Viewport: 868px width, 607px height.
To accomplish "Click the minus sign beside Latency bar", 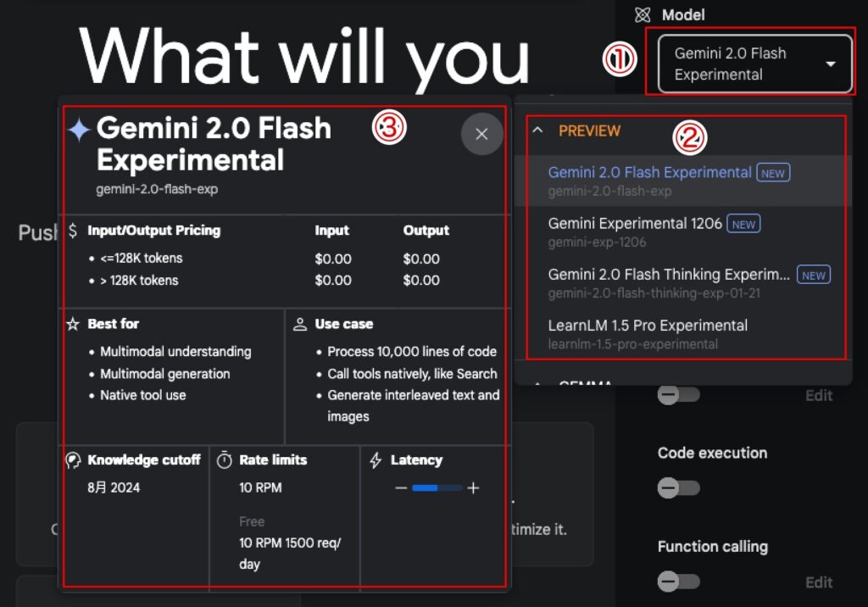I will (x=401, y=488).
